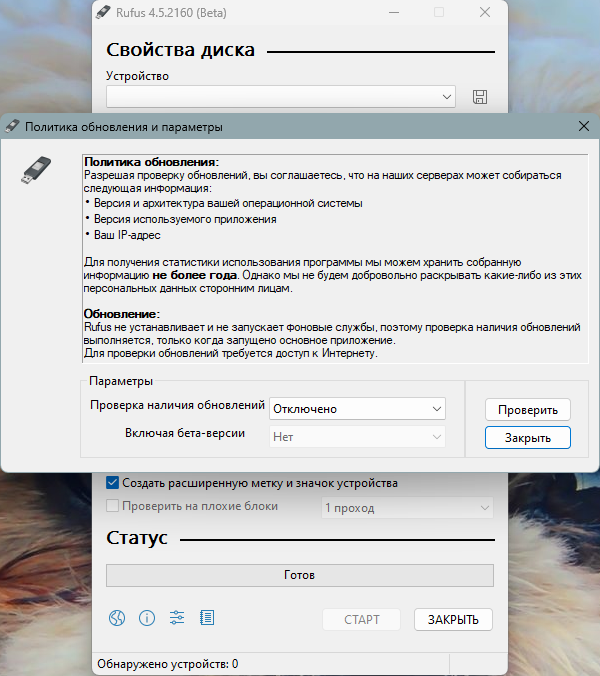Click USB icon in dialog title bar
Viewport: 600px width, 676px height.
(x=12, y=127)
